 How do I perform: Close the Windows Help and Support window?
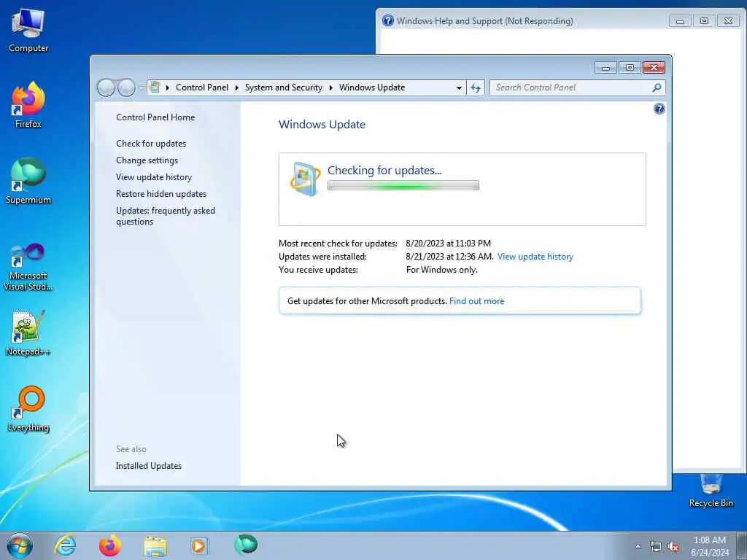729,21
